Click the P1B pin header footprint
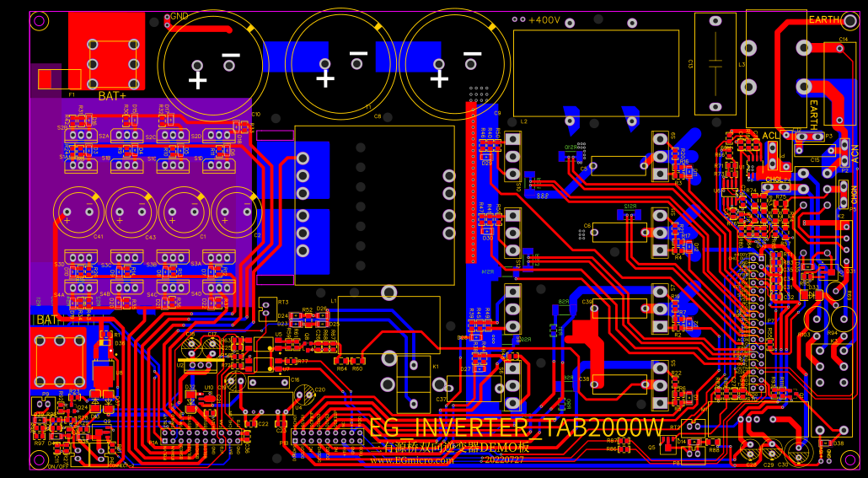This screenshot has width=868, height=478. (328, 437)
